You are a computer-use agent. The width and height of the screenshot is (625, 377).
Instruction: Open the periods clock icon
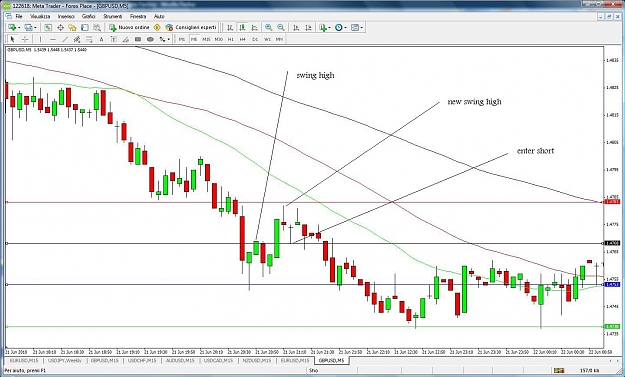(338, 27)
